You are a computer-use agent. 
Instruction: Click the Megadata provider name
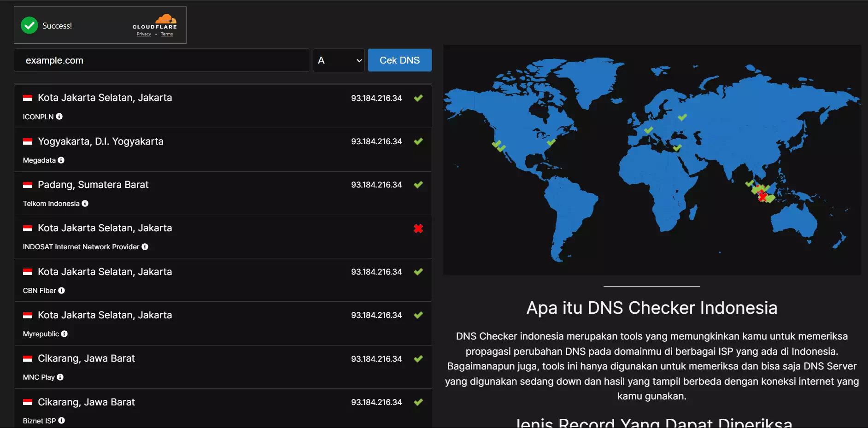click(39, 160)
